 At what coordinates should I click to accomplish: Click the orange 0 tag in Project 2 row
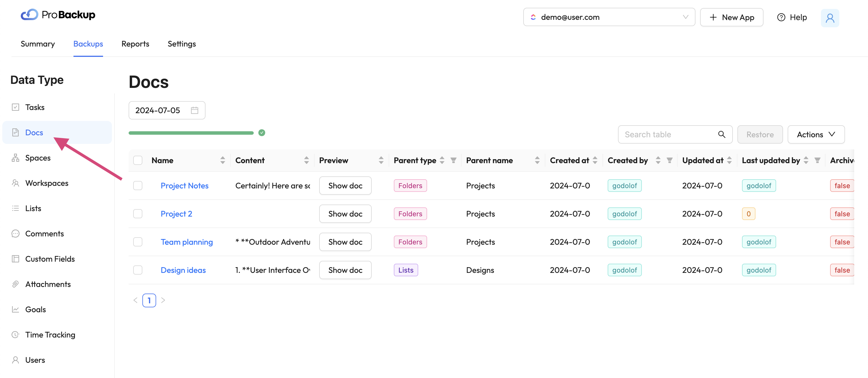pos(748,214)
